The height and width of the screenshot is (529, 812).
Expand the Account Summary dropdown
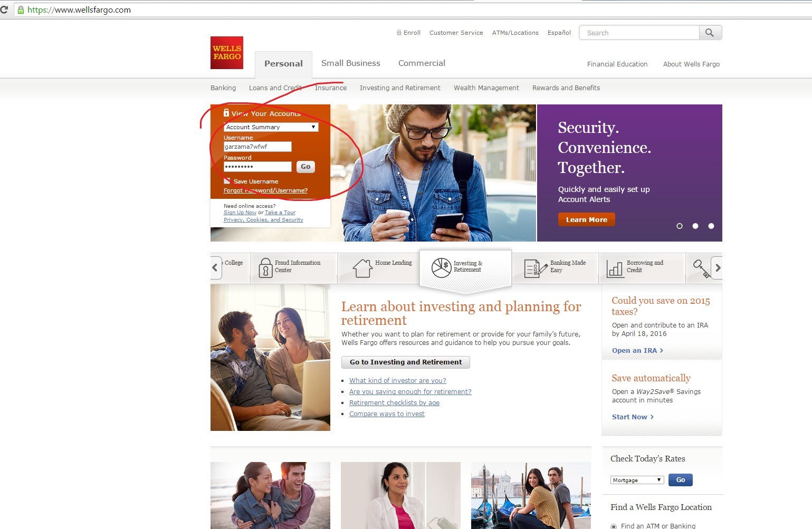point(271,127)
